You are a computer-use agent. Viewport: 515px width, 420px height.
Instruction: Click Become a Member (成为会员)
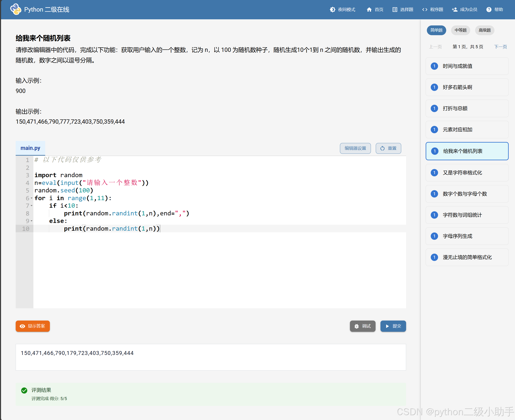(464, 9)
